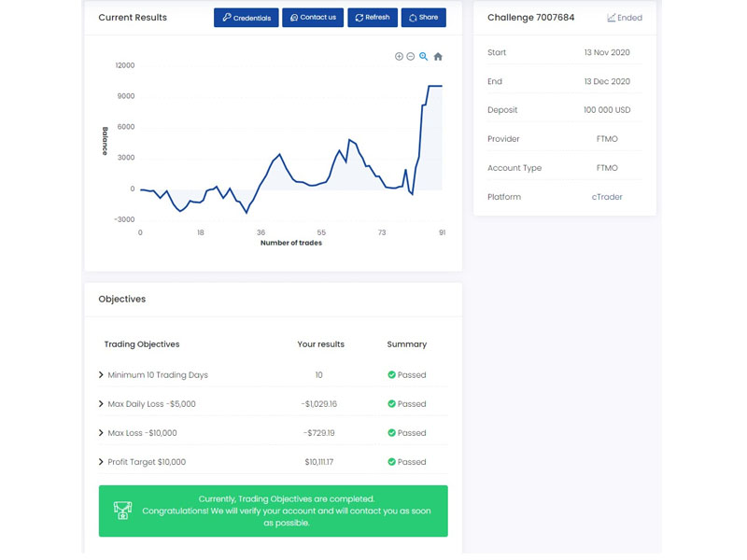
Task: Open the Credentials button
Action: click(x=246, y=18)
